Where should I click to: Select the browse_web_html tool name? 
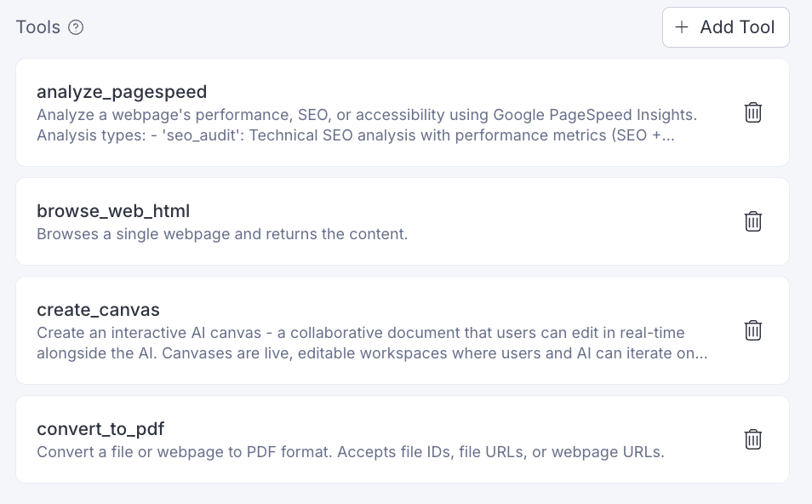point(113,211)
